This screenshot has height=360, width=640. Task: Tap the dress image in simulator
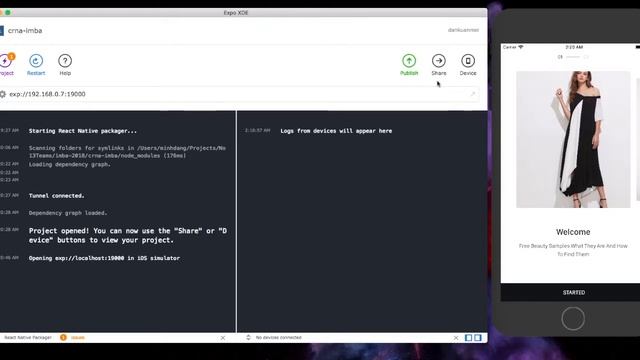tap(573, 140)
